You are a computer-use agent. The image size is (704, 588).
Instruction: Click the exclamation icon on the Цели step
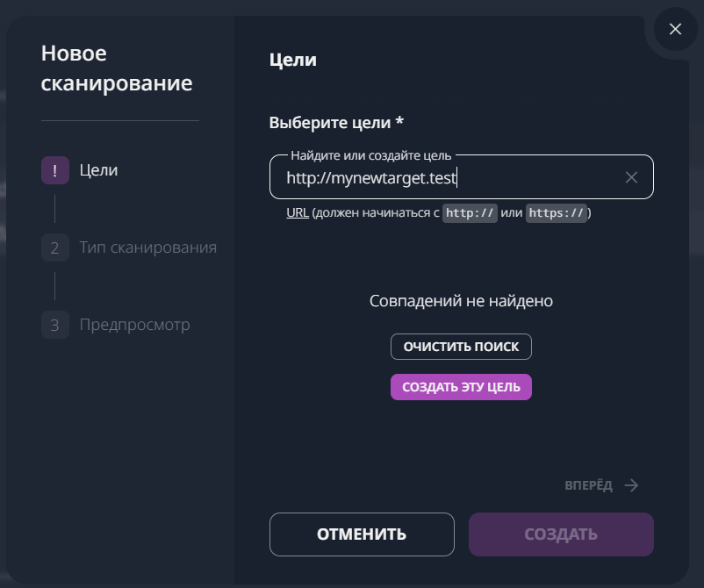click(54, 170)
